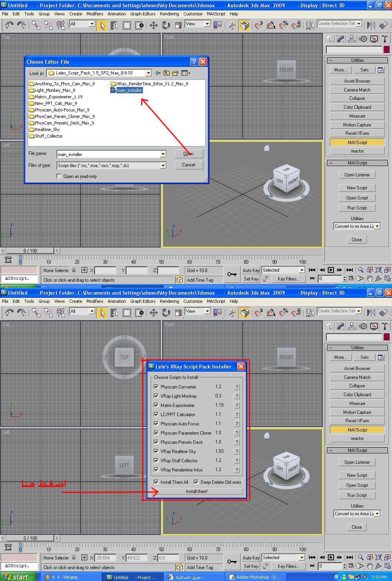Click Run Script button in lower window
Viewport: 392px width, 581px height.
coord(357,495)
